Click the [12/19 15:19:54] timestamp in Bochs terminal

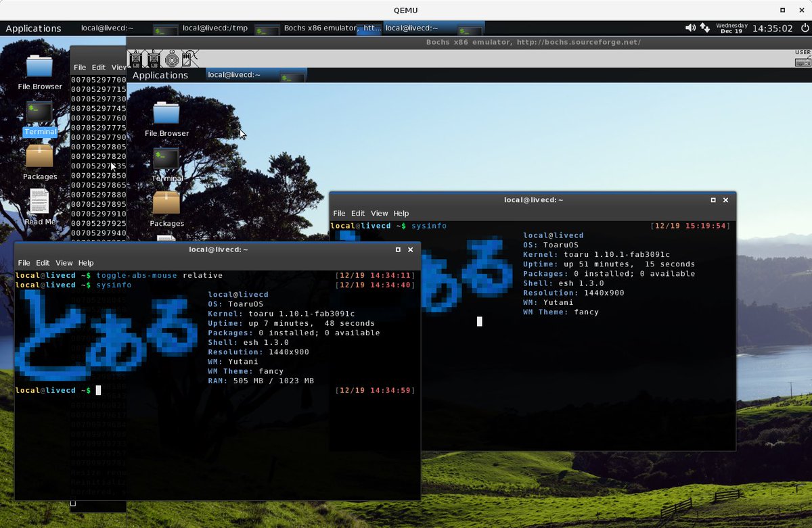click(x=690, y=226)
